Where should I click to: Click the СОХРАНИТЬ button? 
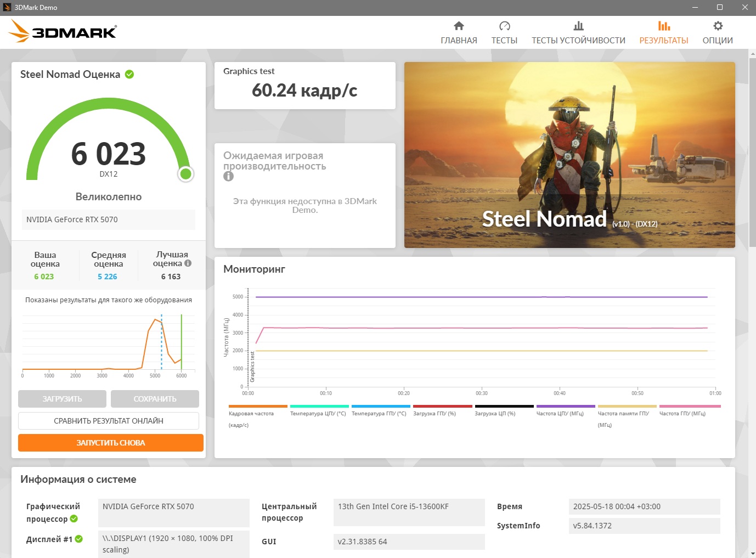155,399
